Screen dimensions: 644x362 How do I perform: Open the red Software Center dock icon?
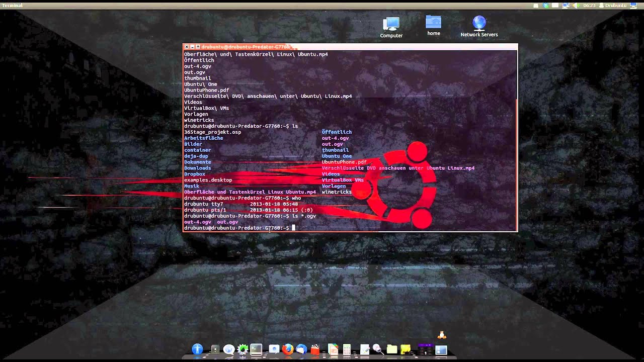(315, 349)
